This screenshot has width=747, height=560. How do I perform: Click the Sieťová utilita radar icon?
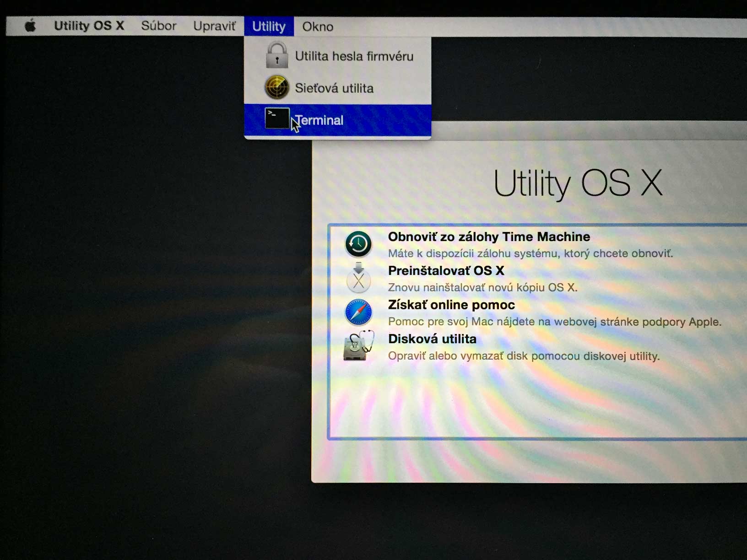[277, 87]
